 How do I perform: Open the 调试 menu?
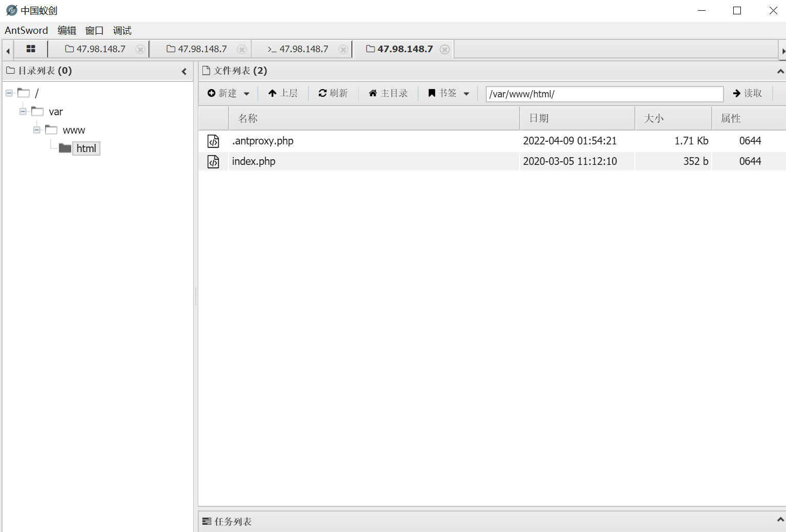coord(121,30)
